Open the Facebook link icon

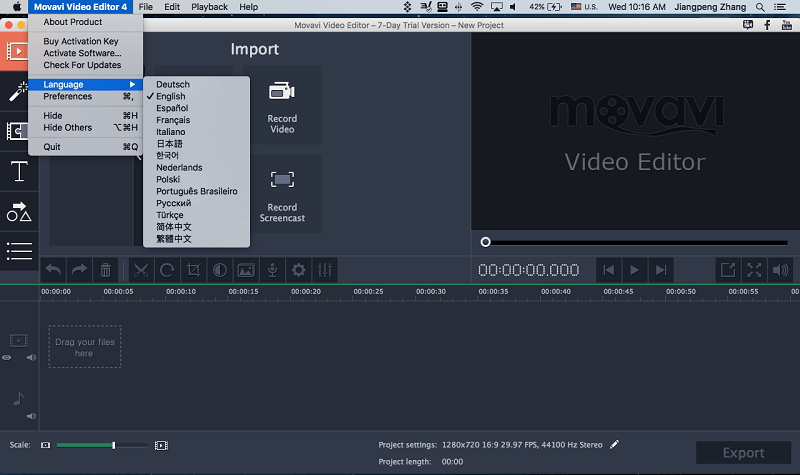click(x=767, y=25)
